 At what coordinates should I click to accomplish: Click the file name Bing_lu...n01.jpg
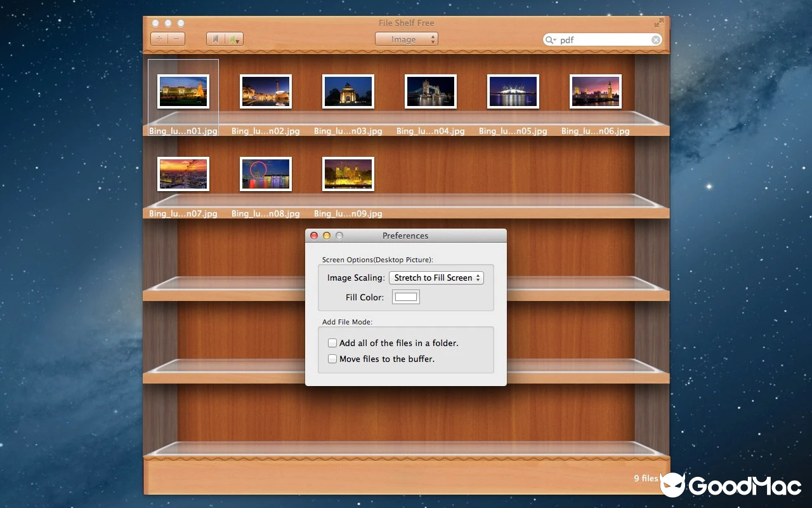183,131
